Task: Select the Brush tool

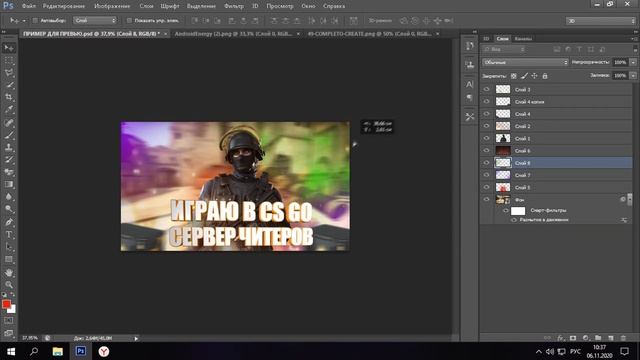Action: (9, 135)
